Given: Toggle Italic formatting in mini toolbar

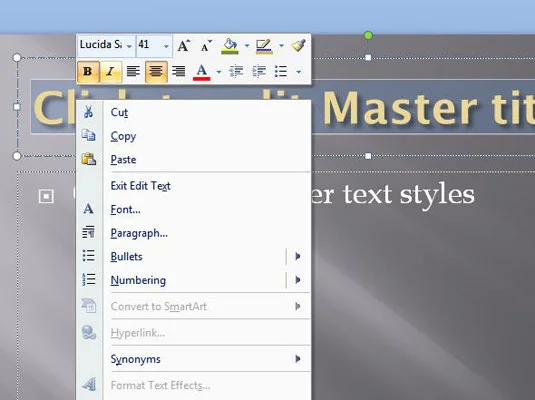Looking at the screenshot, I should [x=110, y=72].
